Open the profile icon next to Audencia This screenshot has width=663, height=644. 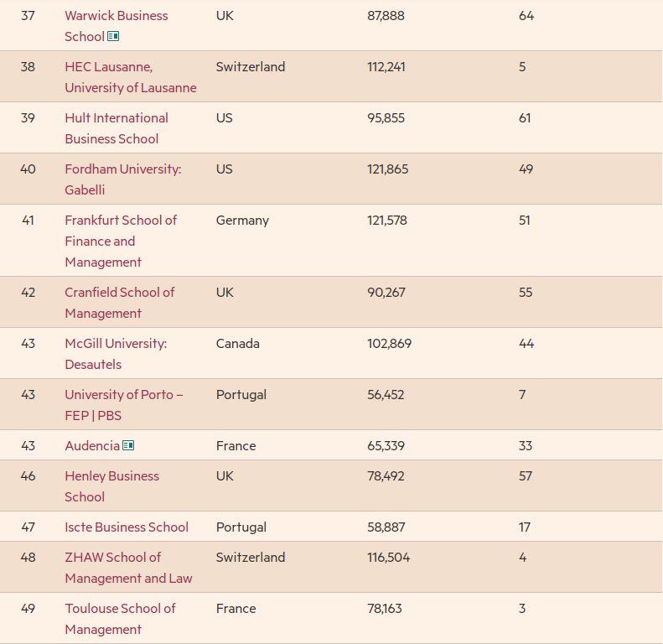[x=128, y=445]
